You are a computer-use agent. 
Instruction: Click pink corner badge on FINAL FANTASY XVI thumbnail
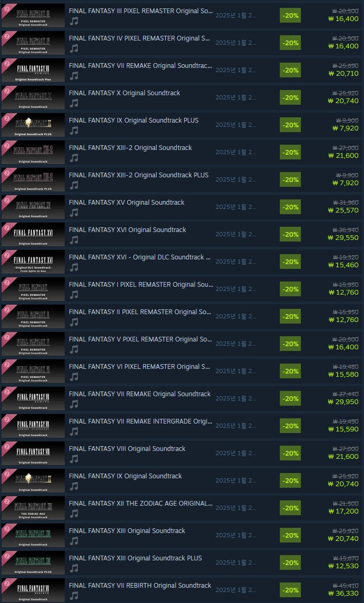(7, 229)
